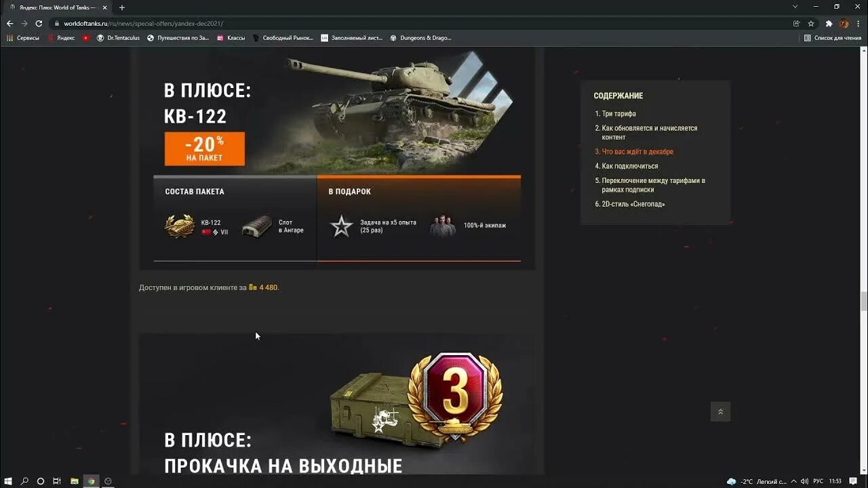Click the browser Forward arrow
This screenshot has width=868, height=488.
point(24,23)
